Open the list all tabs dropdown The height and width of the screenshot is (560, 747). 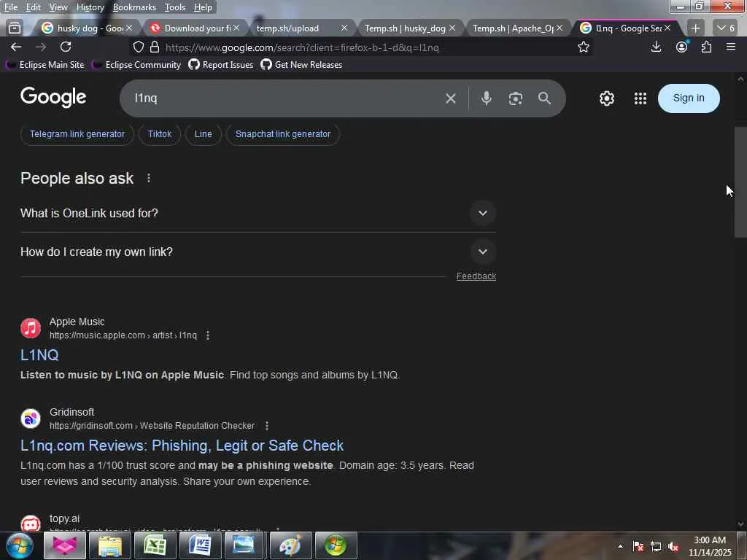click(726, 28)
